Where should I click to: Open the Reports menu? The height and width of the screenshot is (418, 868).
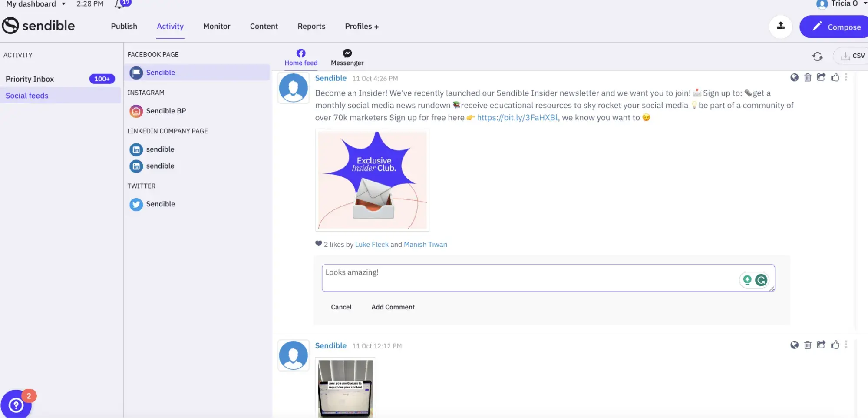(311, 26)
